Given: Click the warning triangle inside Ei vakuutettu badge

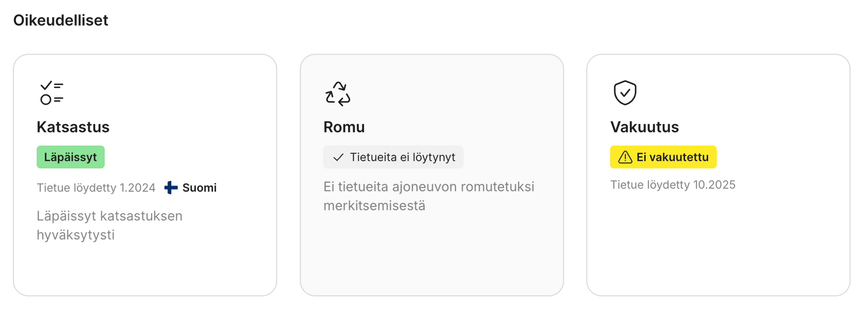Looking at the screenshot, I should click(625, 157).
